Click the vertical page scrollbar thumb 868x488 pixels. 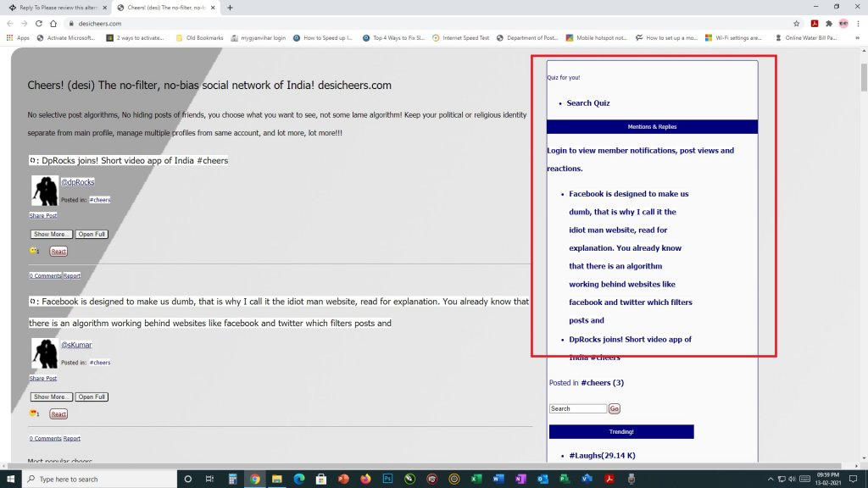[x=864, y=77]
